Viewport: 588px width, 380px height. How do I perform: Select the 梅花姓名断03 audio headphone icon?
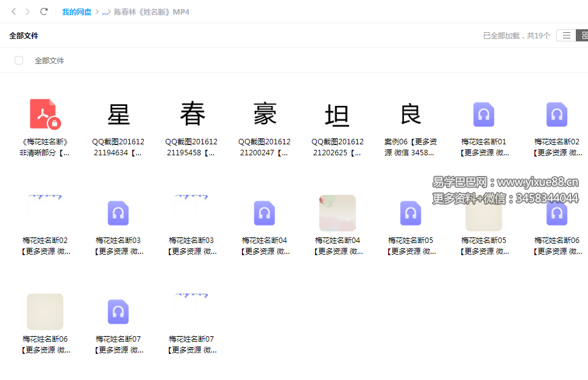pyautogui.click(x=118, y=213)
